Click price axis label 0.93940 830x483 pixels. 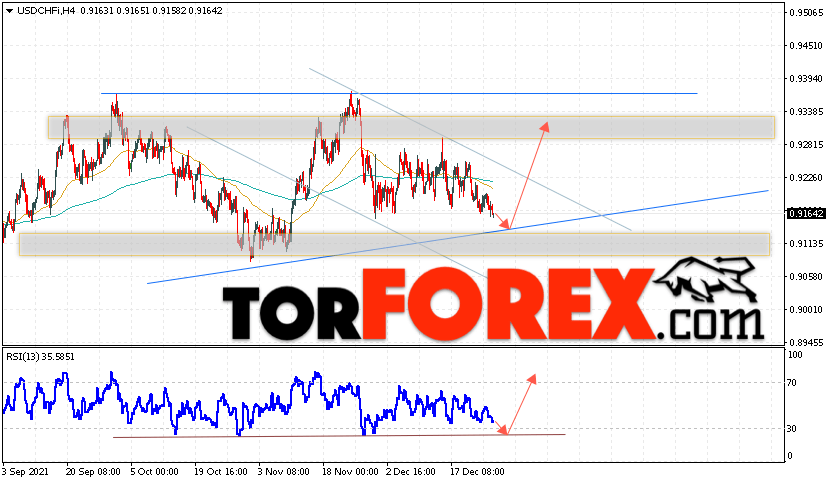click(x=806, y=79)
